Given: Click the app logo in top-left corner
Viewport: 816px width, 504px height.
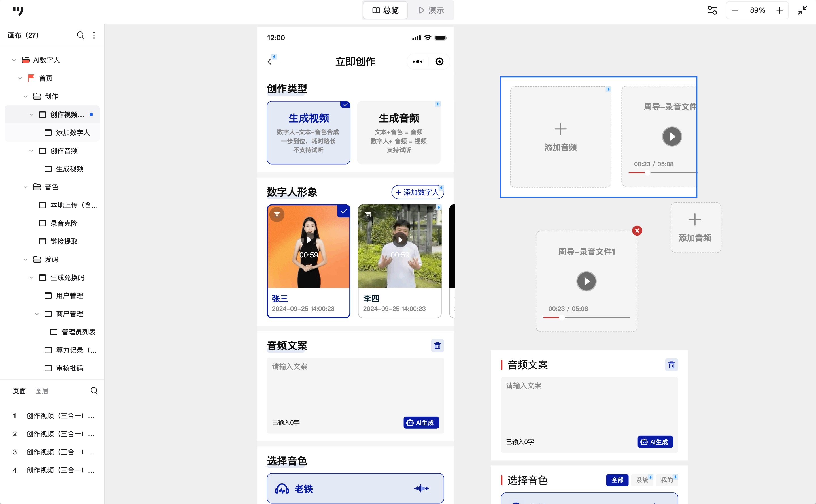Looking at the screenshot, I should 18,11.
